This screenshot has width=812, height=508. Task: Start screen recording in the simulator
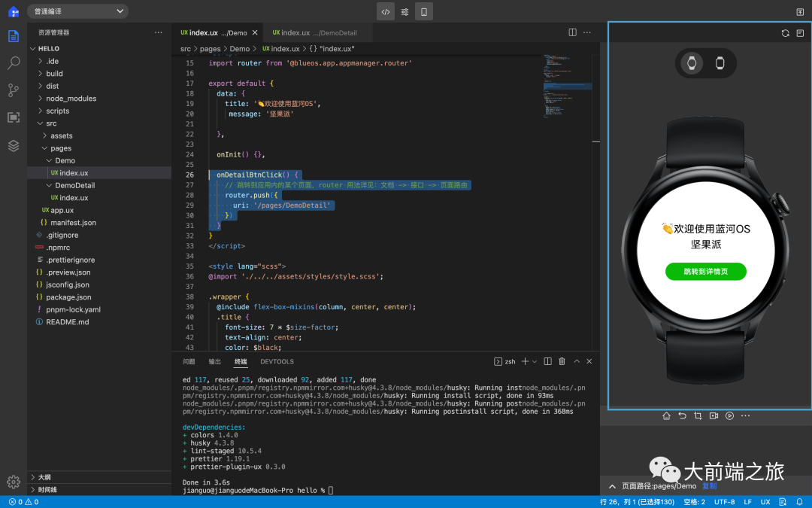click(x=714, y=416)
